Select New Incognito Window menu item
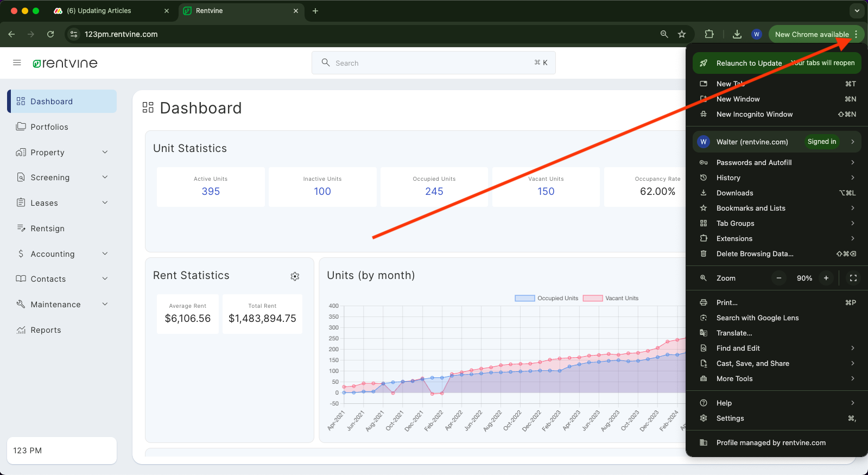 pyautogui.click(x=754, y=114)
